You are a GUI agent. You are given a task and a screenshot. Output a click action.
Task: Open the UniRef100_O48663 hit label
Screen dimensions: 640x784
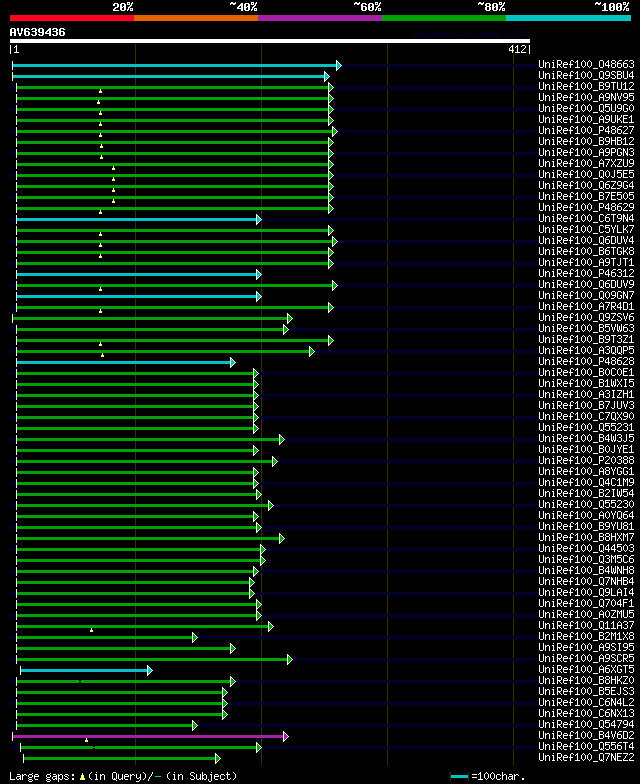(x=586, y=64)
